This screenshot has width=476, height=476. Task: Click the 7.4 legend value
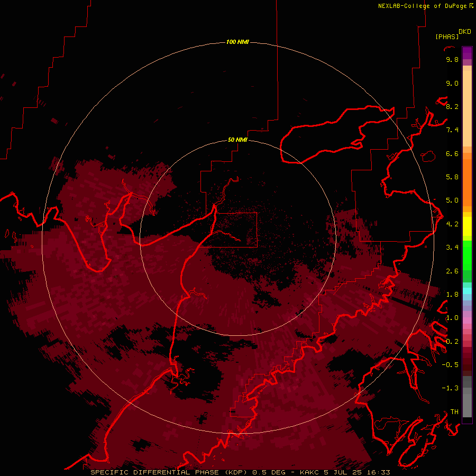[452, 130]
